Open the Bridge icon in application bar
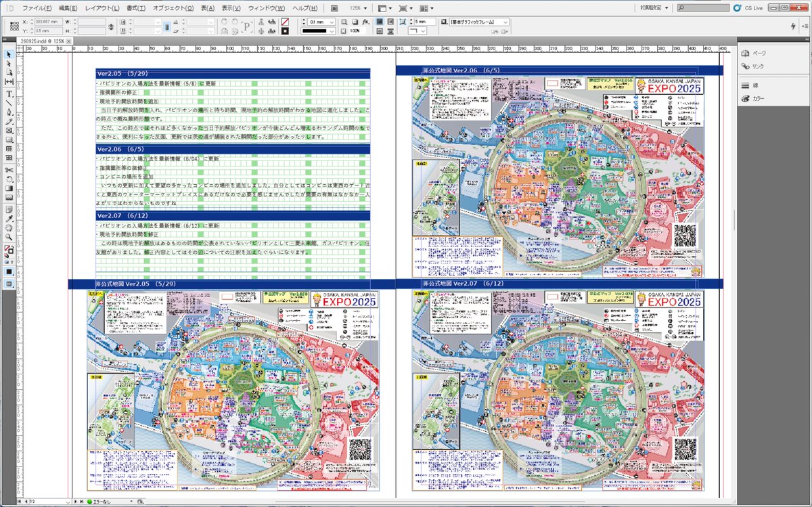Viewport: 812px width, 507px height. [334, 7]
